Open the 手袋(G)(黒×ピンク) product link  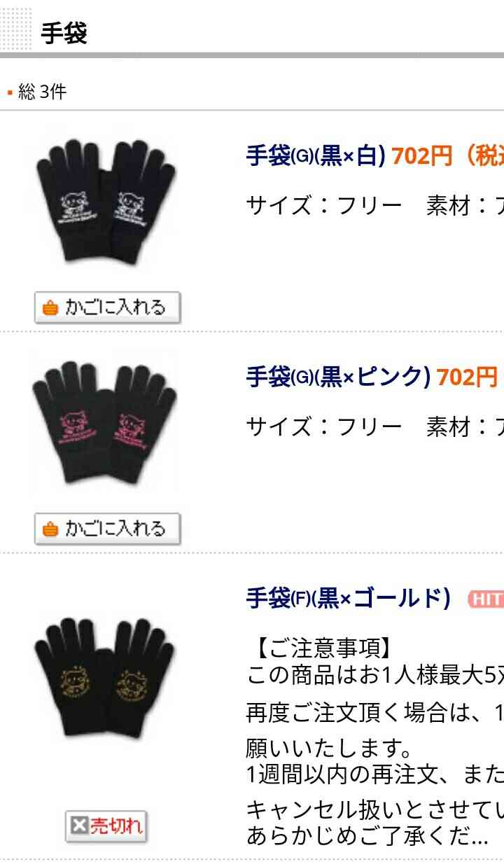[338, 377]
